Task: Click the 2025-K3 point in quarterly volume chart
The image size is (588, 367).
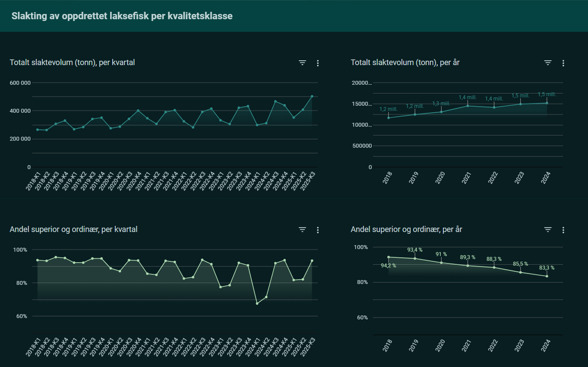Action: (312, 96)
